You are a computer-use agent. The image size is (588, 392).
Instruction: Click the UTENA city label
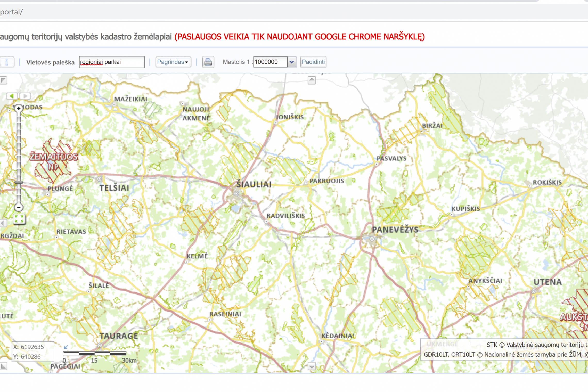click(548, 282)
